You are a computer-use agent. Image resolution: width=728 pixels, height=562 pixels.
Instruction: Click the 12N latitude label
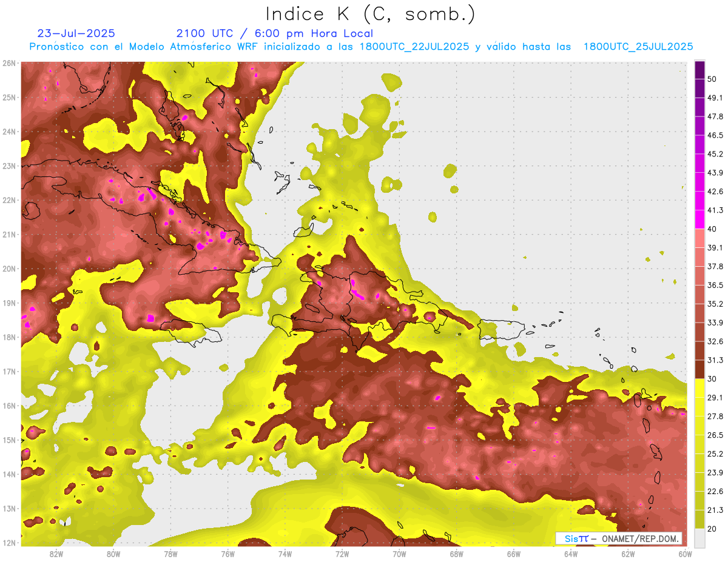point(9,543)
